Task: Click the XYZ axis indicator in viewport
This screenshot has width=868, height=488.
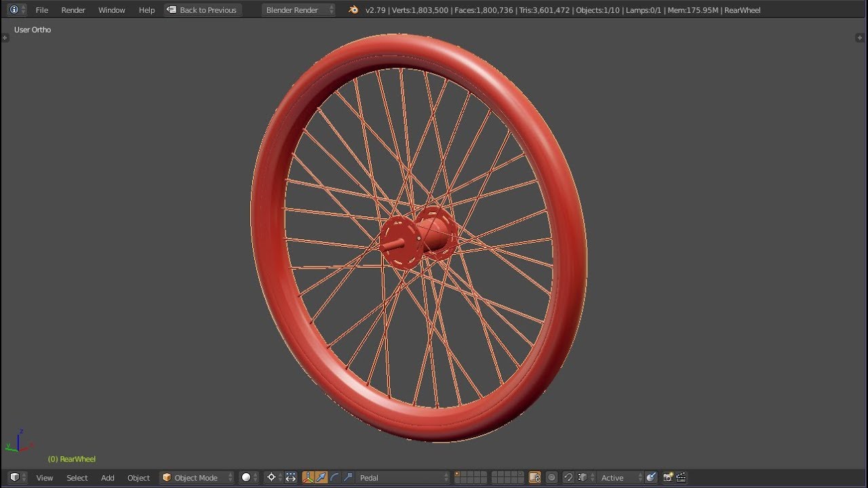Action: point(19,442)
